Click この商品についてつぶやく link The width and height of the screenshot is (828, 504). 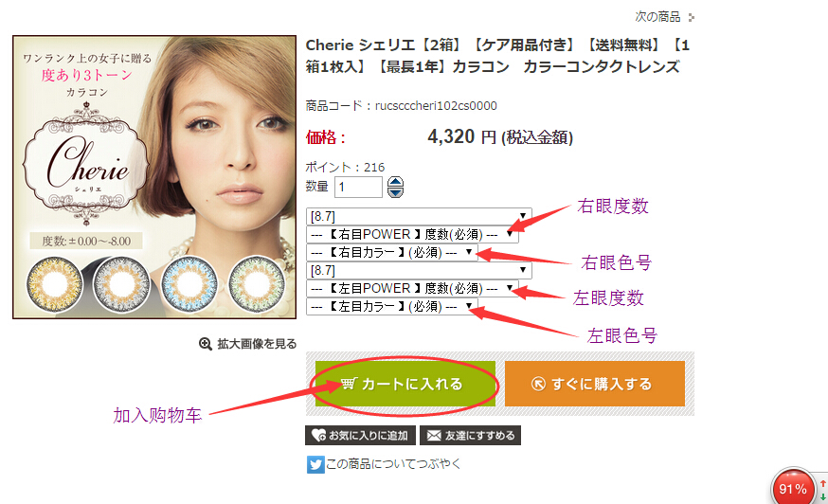pos(393,464)
